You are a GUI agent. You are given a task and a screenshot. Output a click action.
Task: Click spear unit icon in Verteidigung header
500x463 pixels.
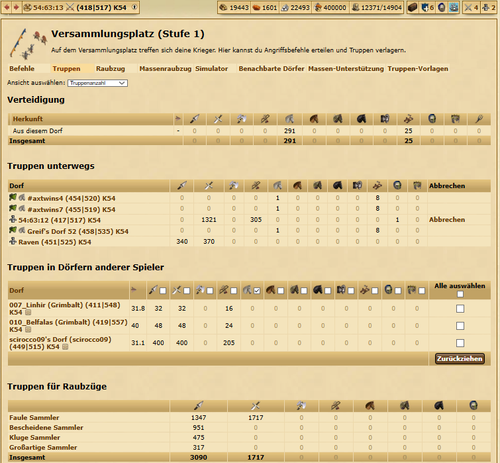194,119
